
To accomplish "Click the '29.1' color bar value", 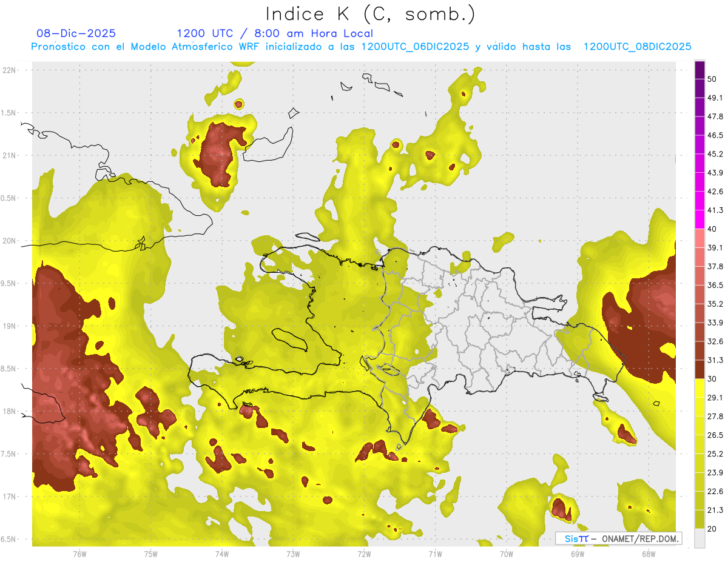I will (715, 398).
